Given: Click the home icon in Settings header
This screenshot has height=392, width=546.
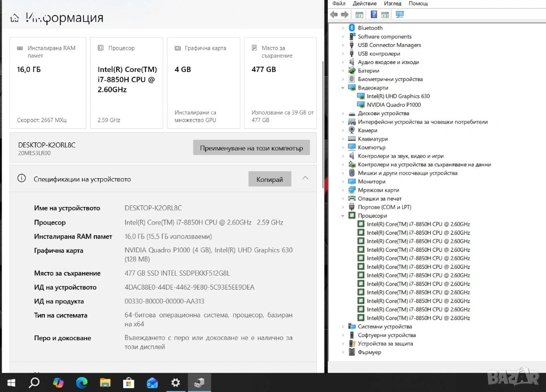Looking at the screenshot, I should (x=14, y=18).
